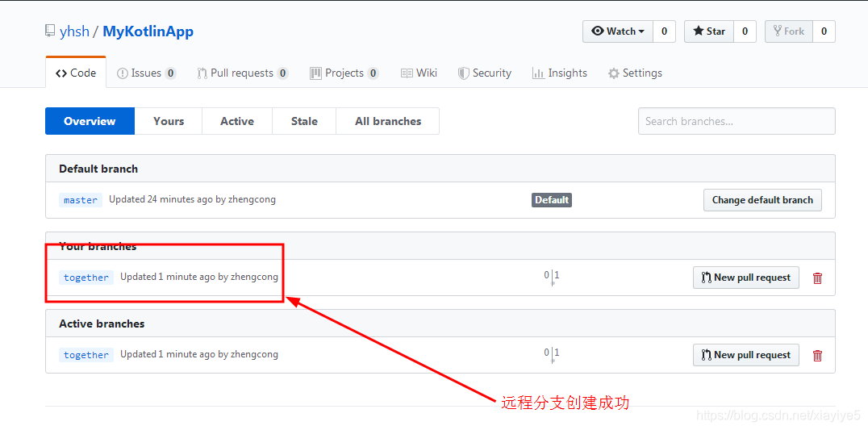Open the Settings tab
The image size is (868, 430).
point(635,73)
